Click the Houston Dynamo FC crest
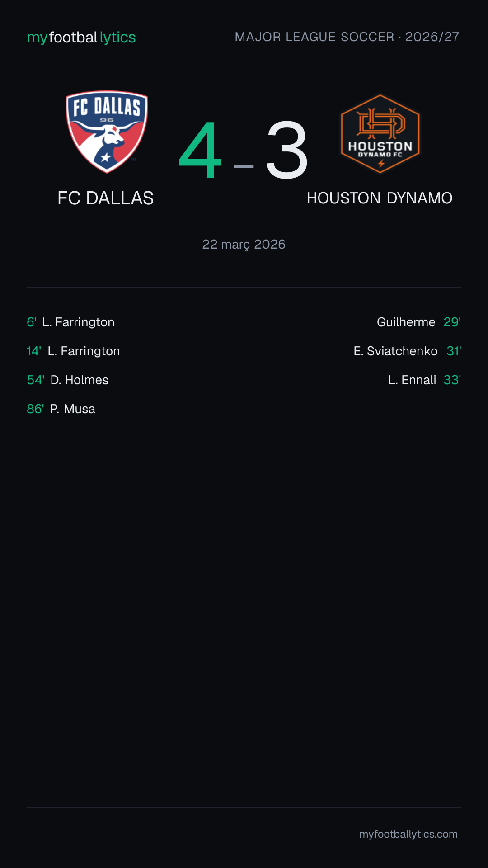Screen dimensions: 488x868 point(380,134)
